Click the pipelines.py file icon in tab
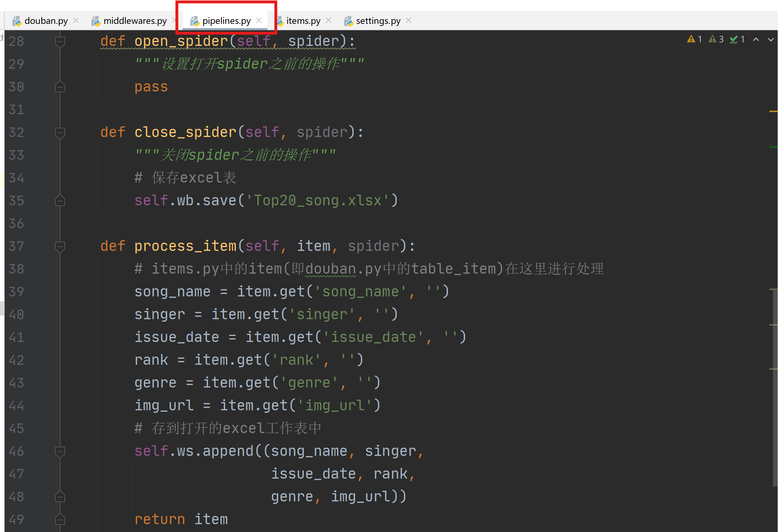This screenshot has width=778, height=532. coord(195,21)
